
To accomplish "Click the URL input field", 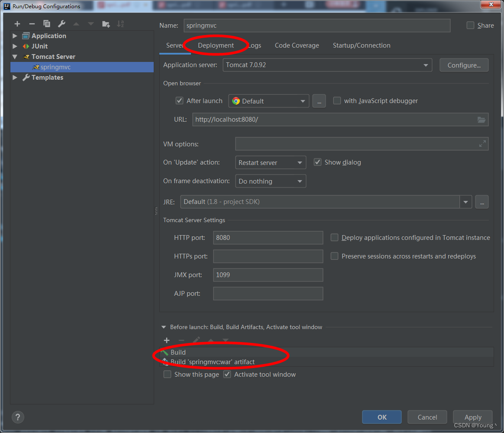I will (340, 120).
